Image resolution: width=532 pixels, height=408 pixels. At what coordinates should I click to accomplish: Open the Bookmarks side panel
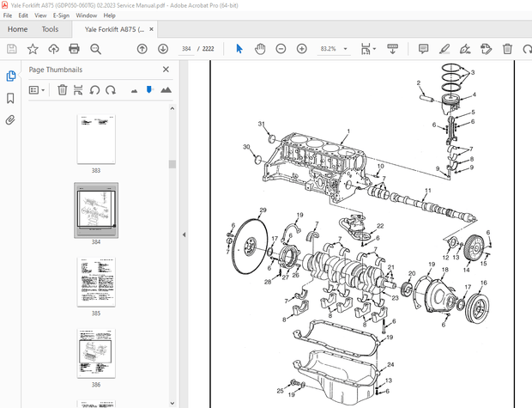pyautogui.click(x=10, y=98)
